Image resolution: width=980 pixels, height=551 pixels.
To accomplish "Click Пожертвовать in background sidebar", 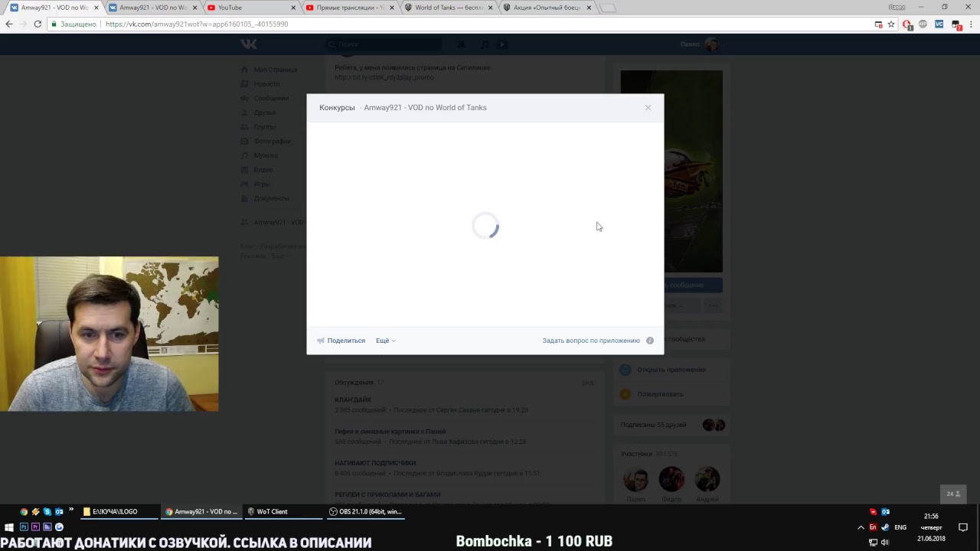I will click(x=660, y=394).
